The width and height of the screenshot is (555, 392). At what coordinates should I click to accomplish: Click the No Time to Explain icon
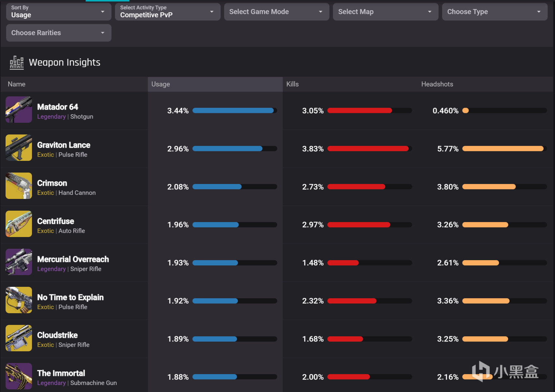[x=19, y=300]
